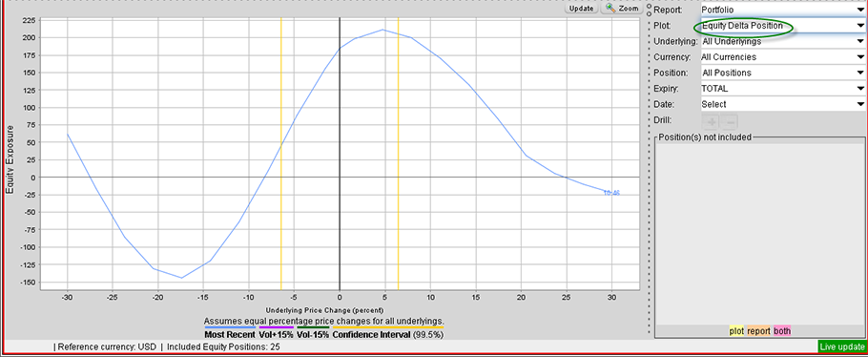Open the Report dropdown showing Portfolio
Viewport: 868px width, 357px height.
pos(782,10)
